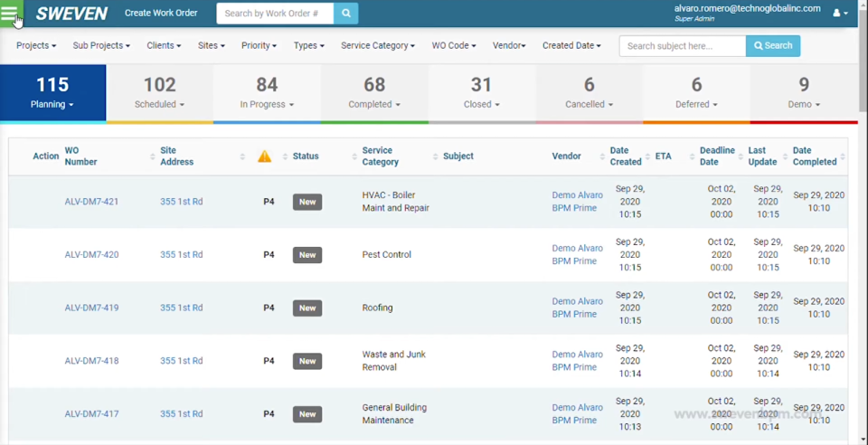Click the Subject column header
868x445 pixels.
(x=458, y=156)
